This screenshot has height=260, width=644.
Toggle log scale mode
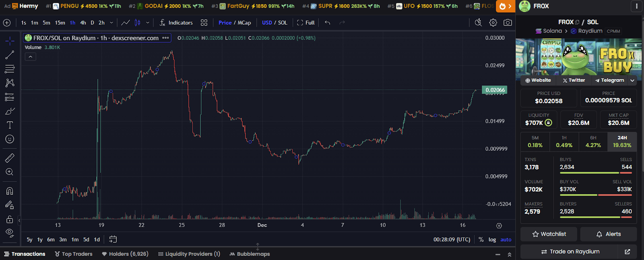pos(492,239)
